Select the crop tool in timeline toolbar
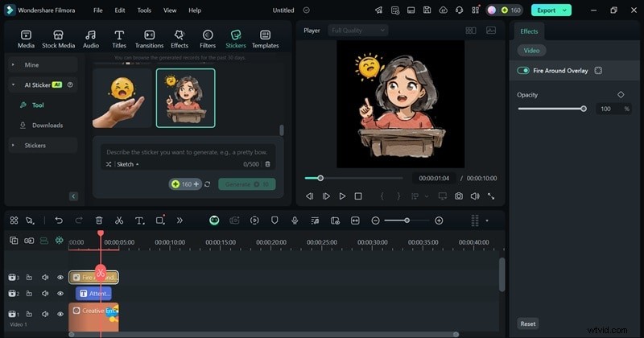 point(160,221)
